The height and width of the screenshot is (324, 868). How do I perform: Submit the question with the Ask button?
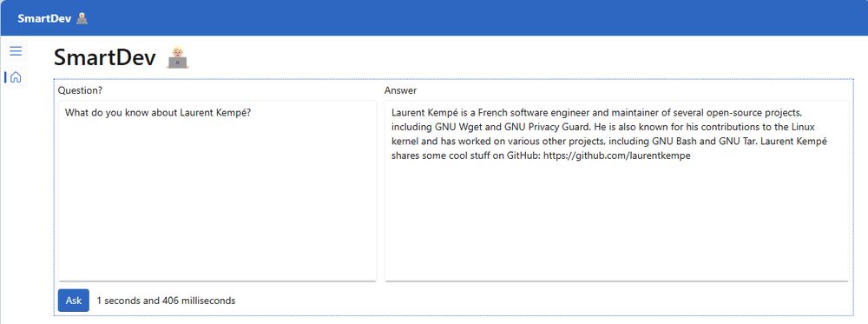pyautogui.click(x=74, y=301)
